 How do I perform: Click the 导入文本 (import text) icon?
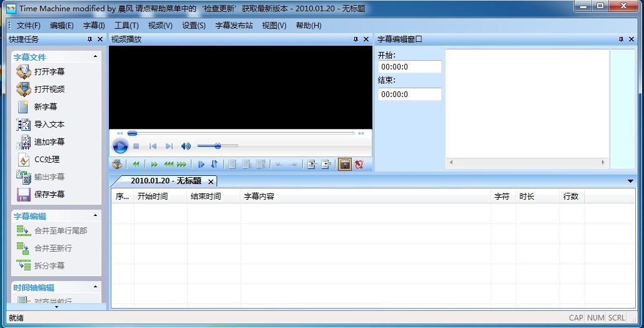[x=24, y=124]
